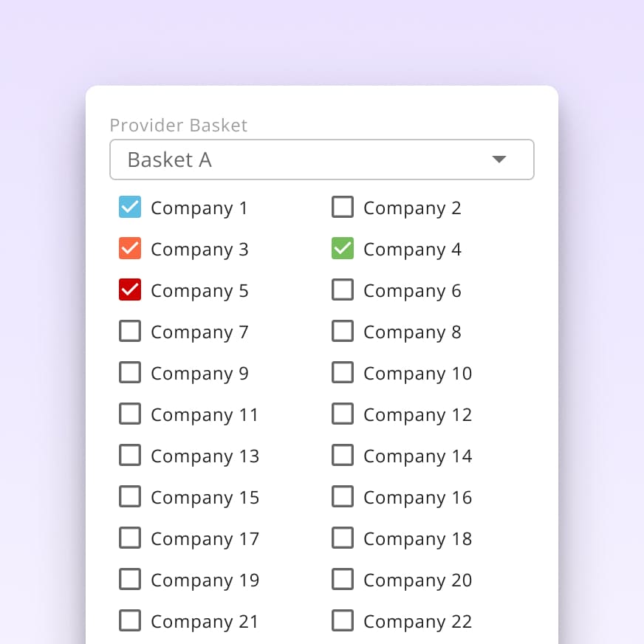
Task: Uncheck the orange Company 3 checkbox
Action: point(130,249)
